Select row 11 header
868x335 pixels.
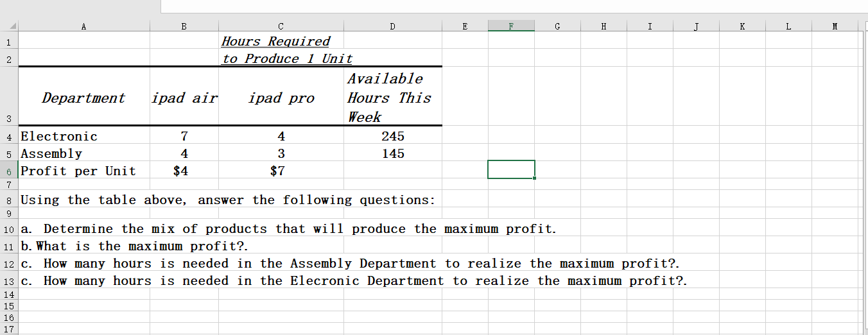pos(10,246)
